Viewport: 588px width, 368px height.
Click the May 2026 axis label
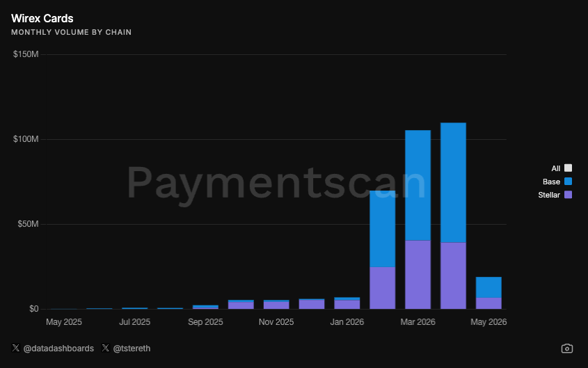pos(488,322)
